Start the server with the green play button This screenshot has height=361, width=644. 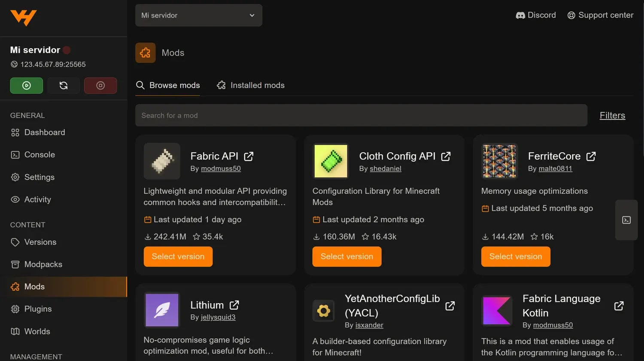coord(27,85)
